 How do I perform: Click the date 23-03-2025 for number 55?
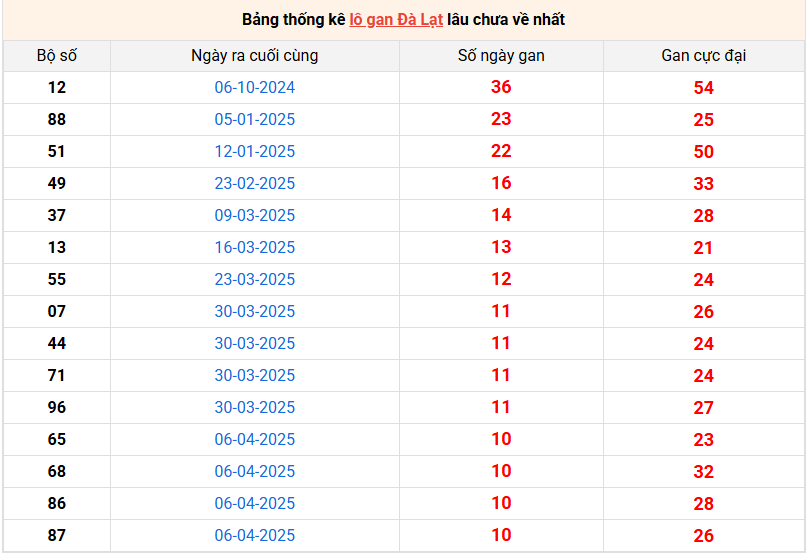[255, 280]
